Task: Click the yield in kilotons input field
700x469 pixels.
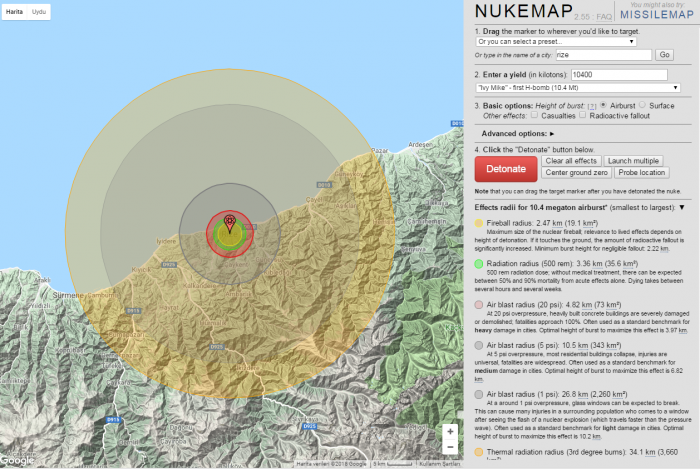Action: click(x=619, y=75)
